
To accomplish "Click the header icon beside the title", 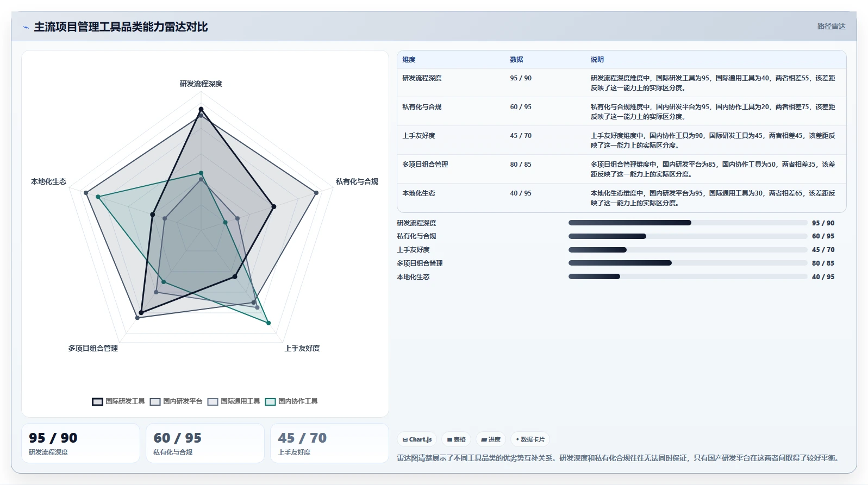I will pyautogui.click(x=26, y=27).
